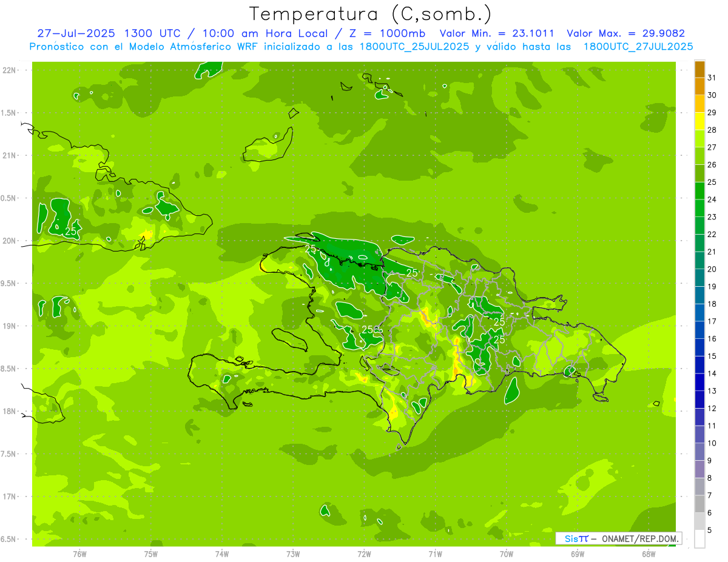This screenshot has height=562, width=728.
Task: Click the colorbar label 5
Action: click(710, 530)
